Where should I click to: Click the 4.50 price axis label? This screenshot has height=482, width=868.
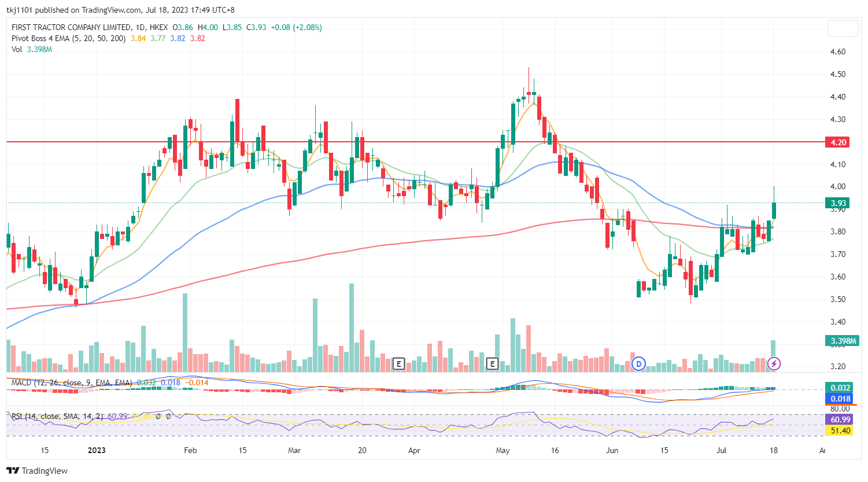point(837,74)
